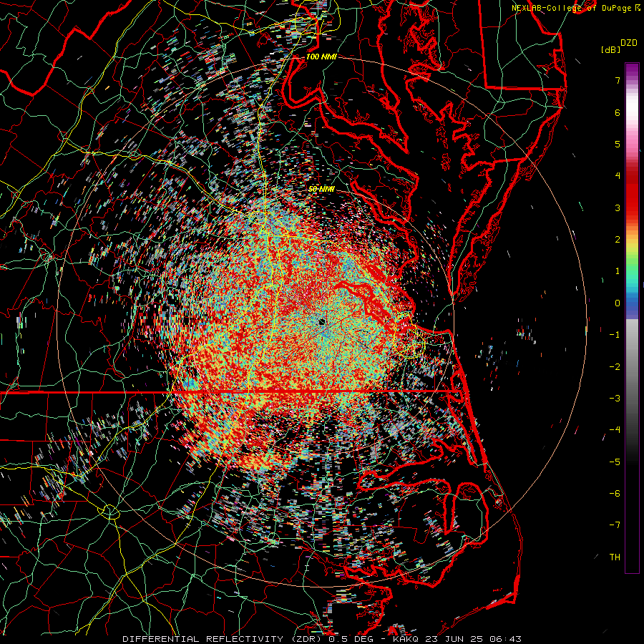Click the 3 value on the scale
Viewport: 644px width, 644px height.
click(618, 208)
